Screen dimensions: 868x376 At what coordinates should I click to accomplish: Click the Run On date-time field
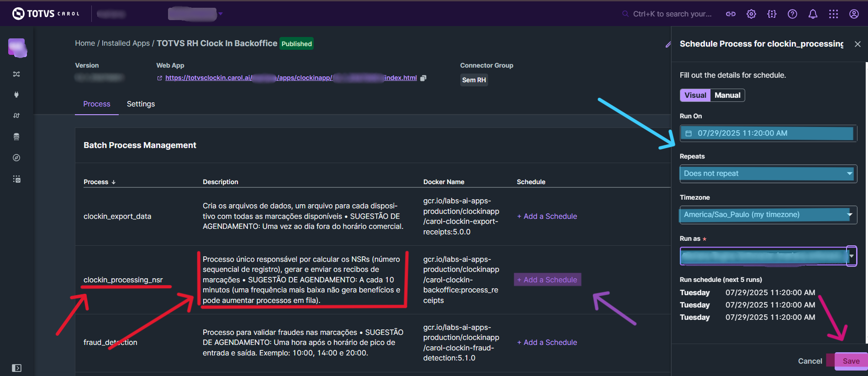point(768,133)
